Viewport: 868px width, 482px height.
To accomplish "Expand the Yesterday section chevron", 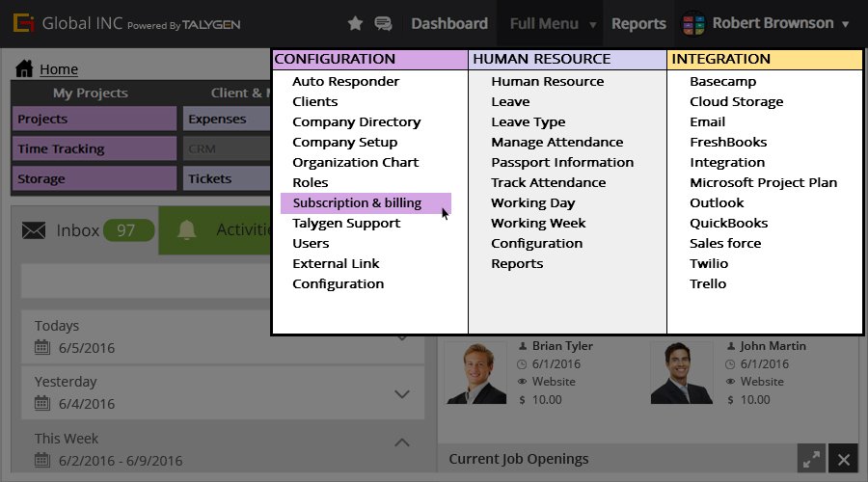I will (x=402, y=394).
